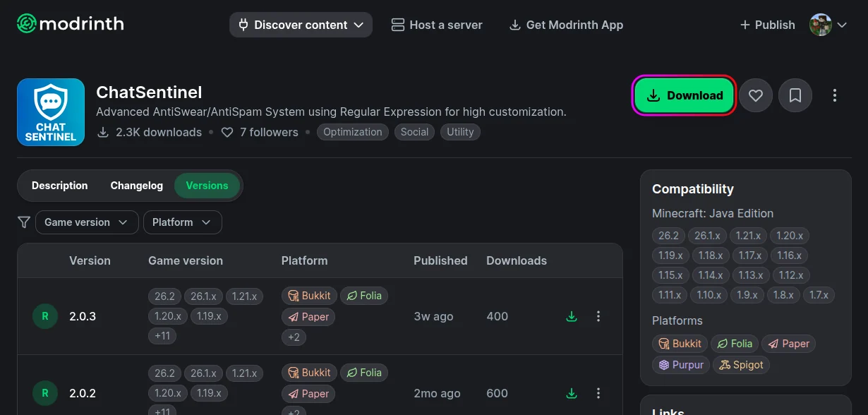The image size is (868, 415).
Task: Select 26.2 in Compatibility panel
Action: tap(668, 236)
